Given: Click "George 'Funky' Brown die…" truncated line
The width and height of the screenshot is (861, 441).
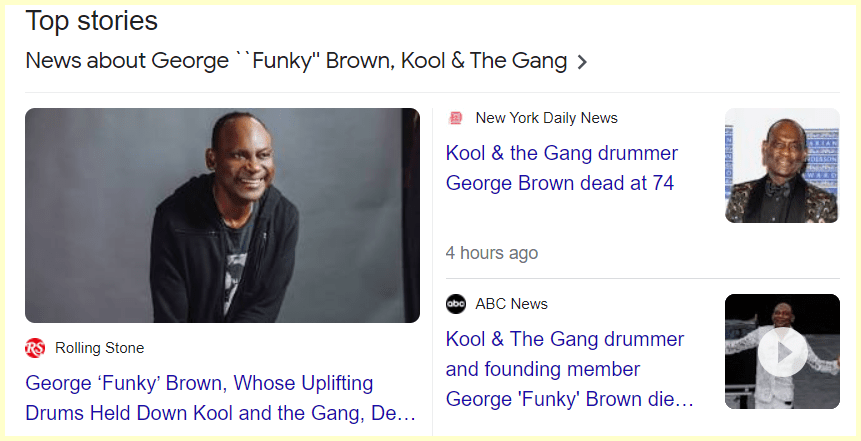Looking at the screenshot, I should [569, 400].
